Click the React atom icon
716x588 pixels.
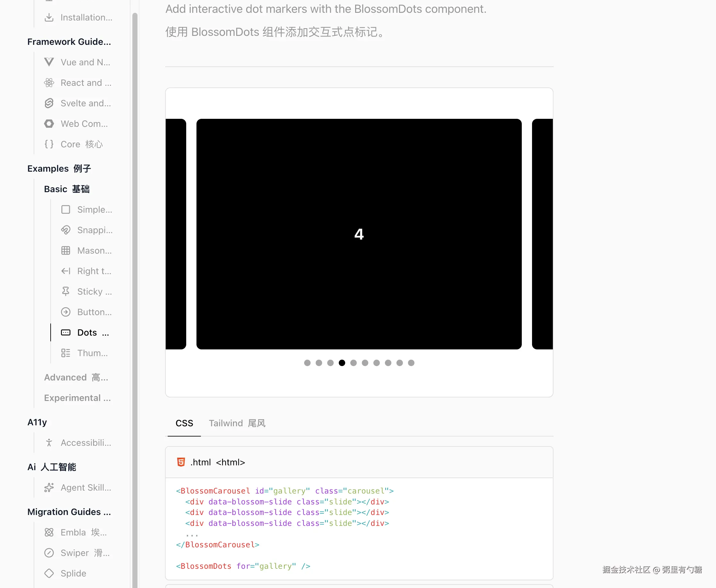[49, 83]
